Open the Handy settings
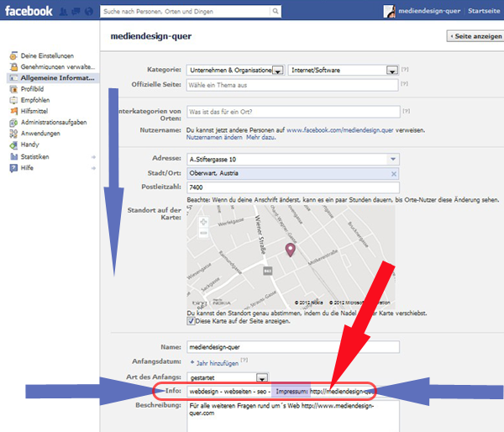The height and width of the screenshot is (432, 504). (x=30, y=144)
